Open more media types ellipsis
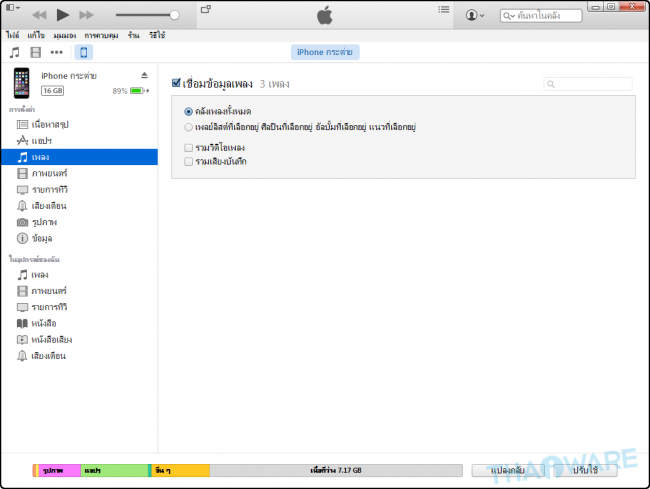Viewport: 650px width, 489px height. click(56, 53)
